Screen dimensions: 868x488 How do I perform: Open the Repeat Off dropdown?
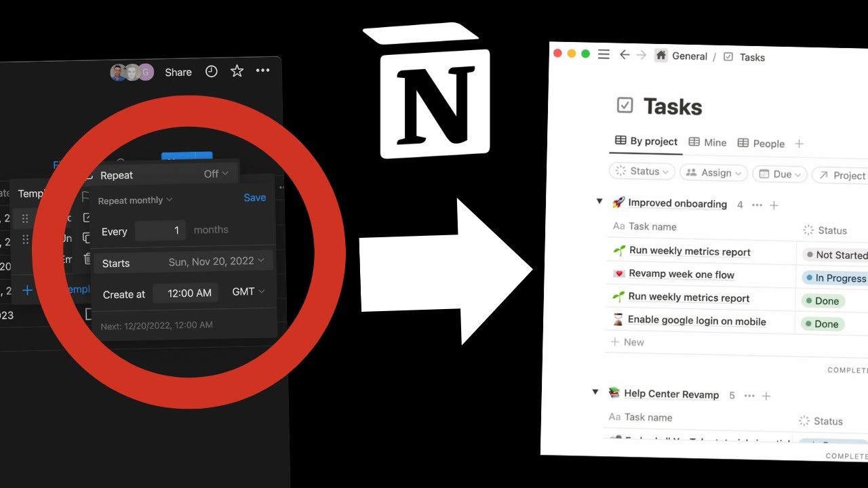click(216, 174)
